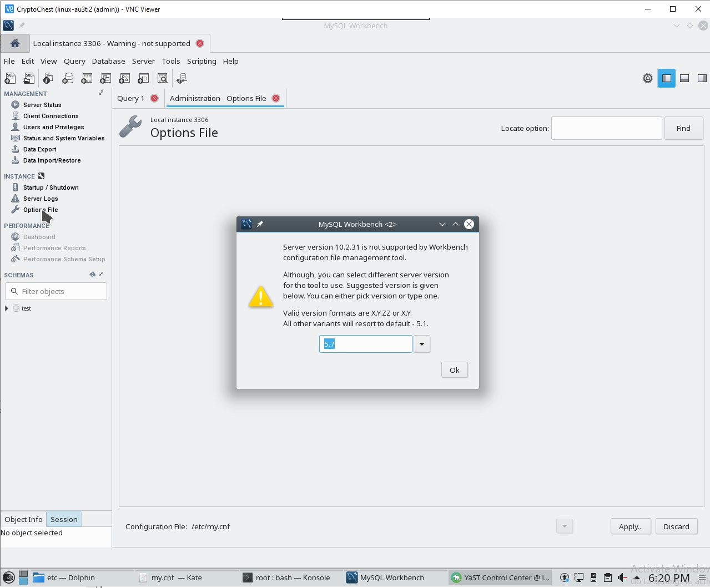This screenshot has height=588, width=710.
Task: Show hidden system tray icons
Action: pos(637,577)
